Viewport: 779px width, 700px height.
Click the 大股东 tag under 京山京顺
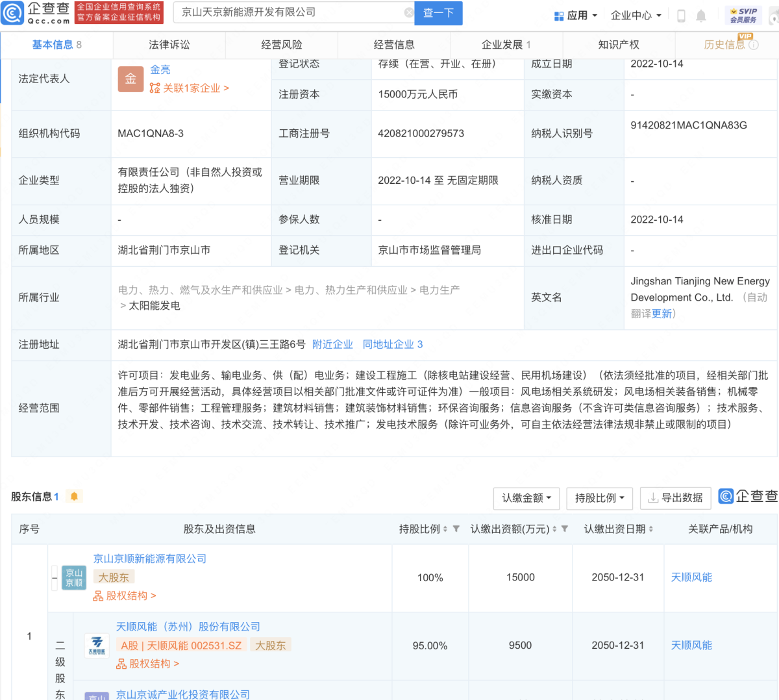click(114, 577)
